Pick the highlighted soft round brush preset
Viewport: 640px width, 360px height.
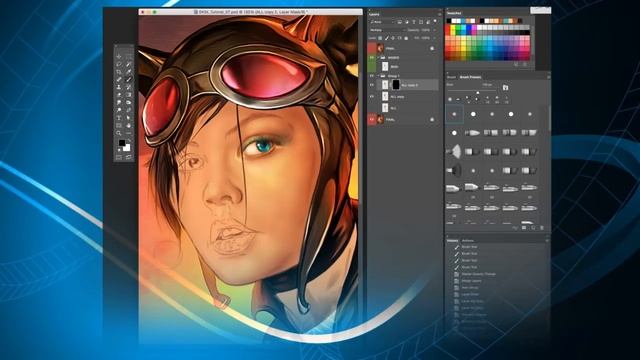454,114
